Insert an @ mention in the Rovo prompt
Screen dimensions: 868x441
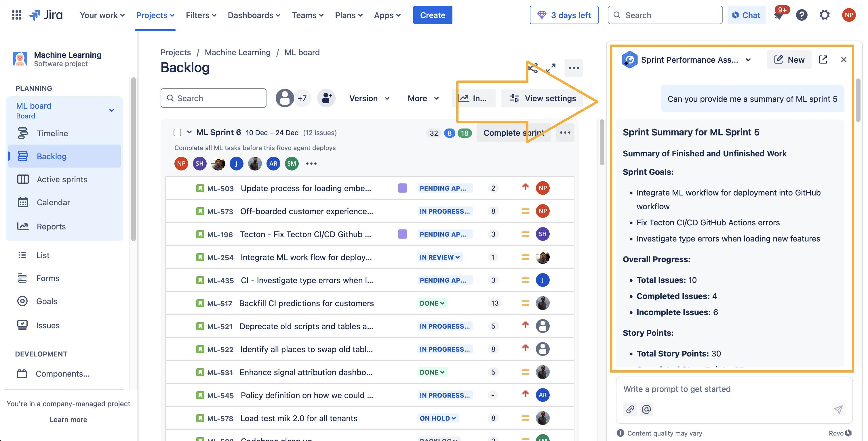coord(646,409)
